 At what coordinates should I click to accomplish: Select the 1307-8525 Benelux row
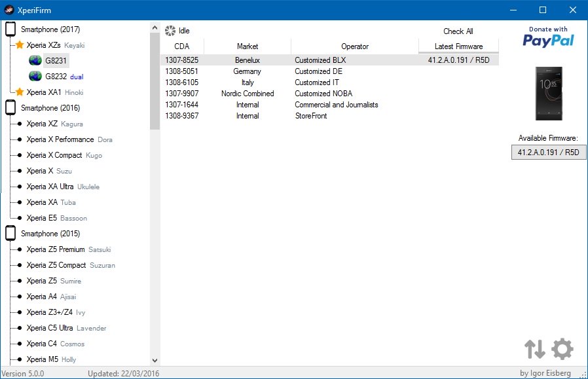coord(329,60)
